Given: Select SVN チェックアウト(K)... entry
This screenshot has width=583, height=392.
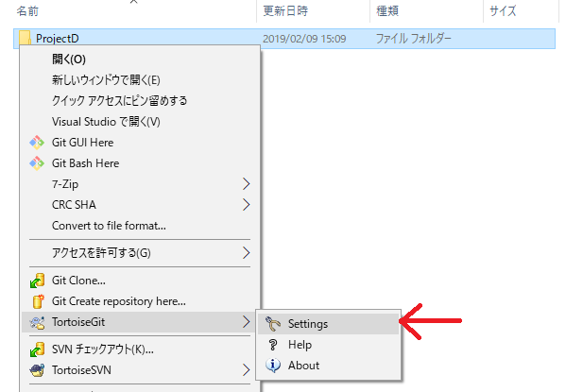Looking at the screenshot, I should click(140, 349).
